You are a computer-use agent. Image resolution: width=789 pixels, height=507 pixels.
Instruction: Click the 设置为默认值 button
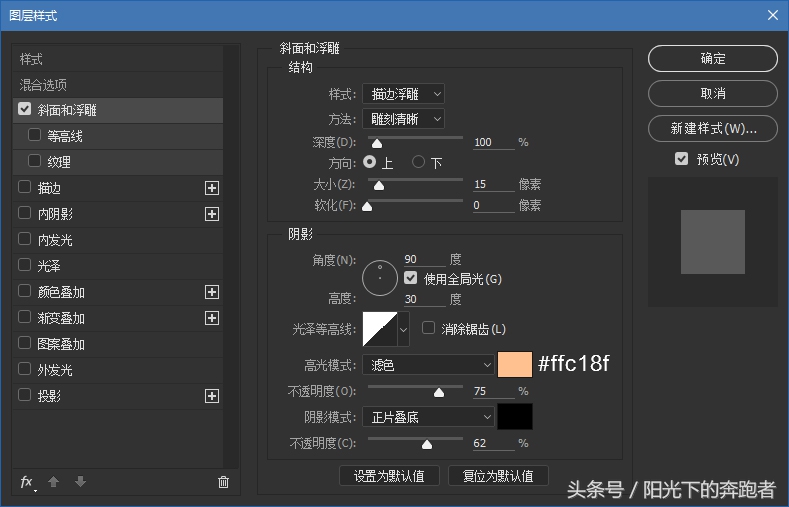pyautogui.click(x=389, y=476)
